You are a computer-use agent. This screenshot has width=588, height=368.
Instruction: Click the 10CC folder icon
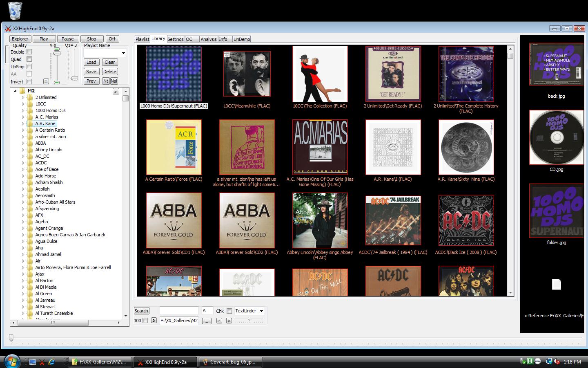click(30, 104)
